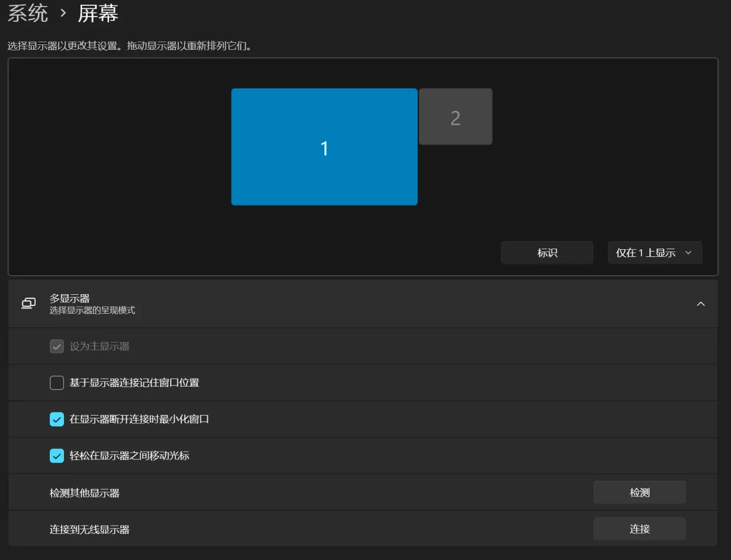Go back to 系统 via breadcrumb

coord(28,12)
